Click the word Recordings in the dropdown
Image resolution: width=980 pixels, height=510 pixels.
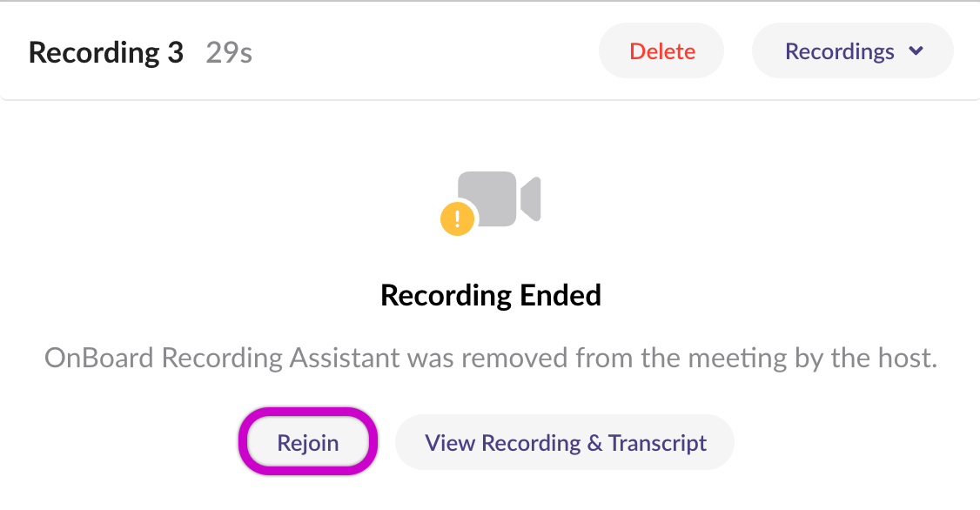tap(839, 51)
